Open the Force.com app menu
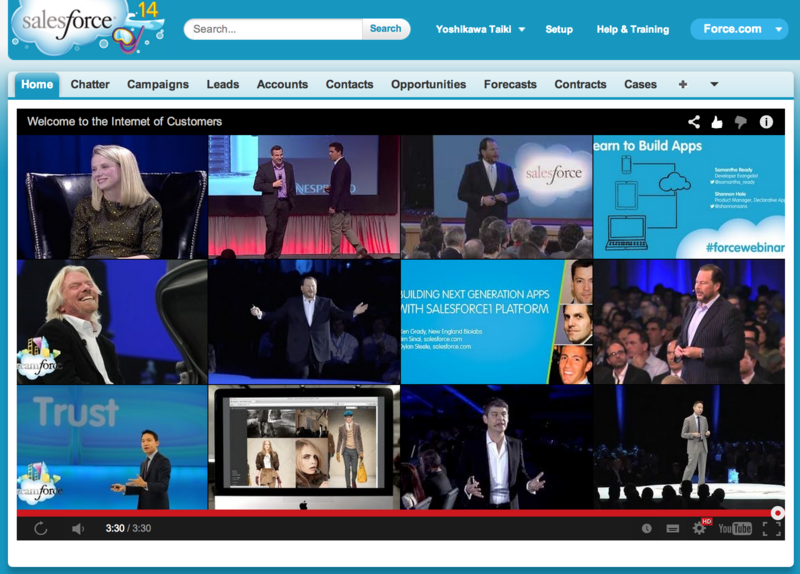This screenshot has height=574, width=800. (739, 29)
